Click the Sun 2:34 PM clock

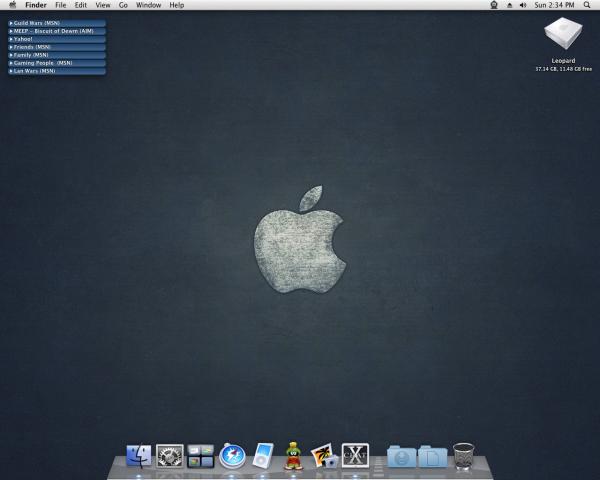pos(554,5)
